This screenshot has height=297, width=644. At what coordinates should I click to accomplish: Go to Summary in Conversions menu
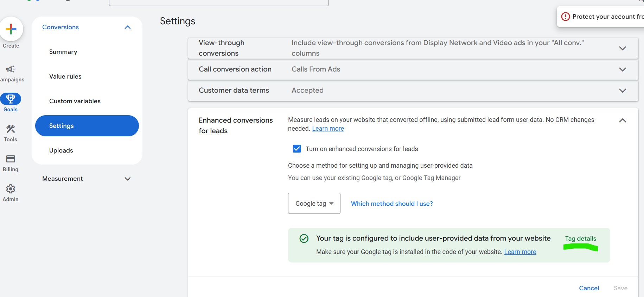[x=63, y=52]
